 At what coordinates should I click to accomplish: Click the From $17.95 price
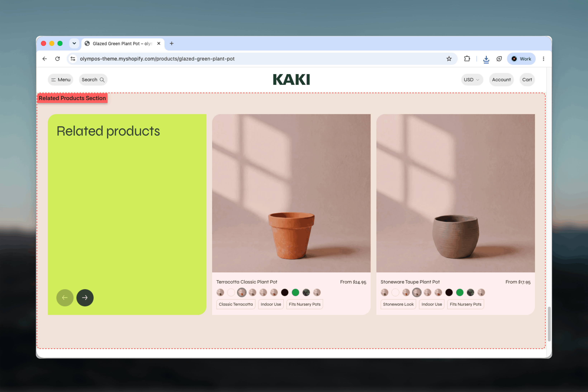click(x=518, y=282)
